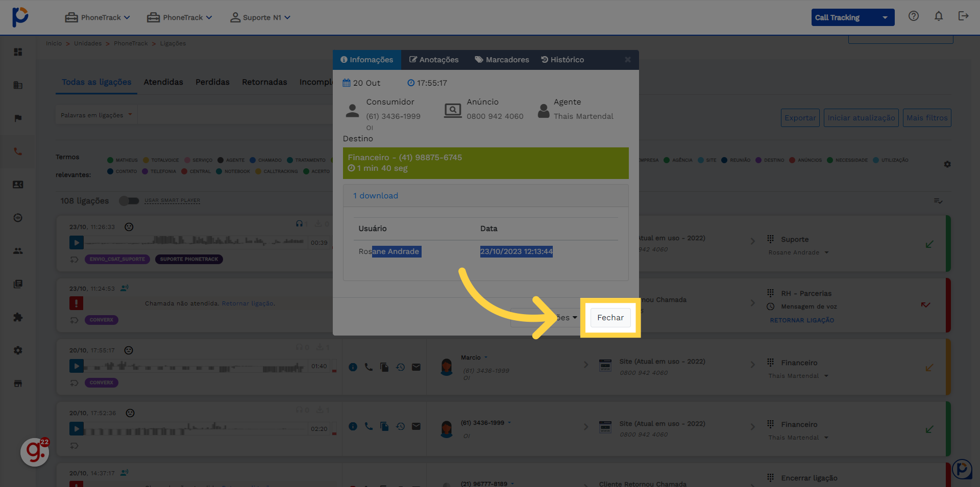Open second PhoneTrack dropdown in header
This screenshot has height=487, width=980.
(180, 17)
